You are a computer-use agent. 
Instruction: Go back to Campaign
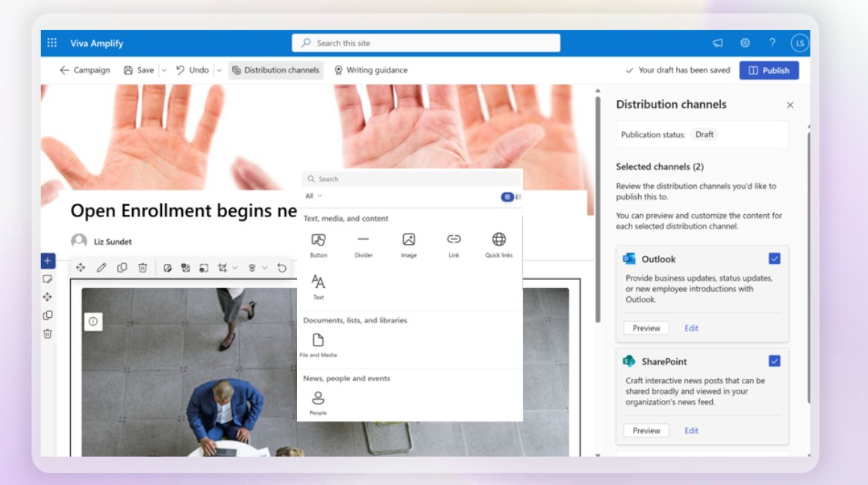point(84,70)
